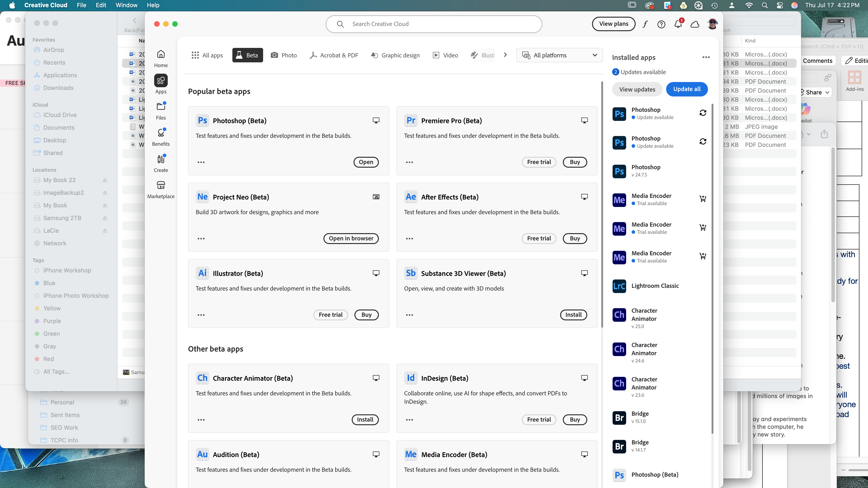Open the help question mark icon
Viewport: 868px width, 488px height.
coord(661,24)
